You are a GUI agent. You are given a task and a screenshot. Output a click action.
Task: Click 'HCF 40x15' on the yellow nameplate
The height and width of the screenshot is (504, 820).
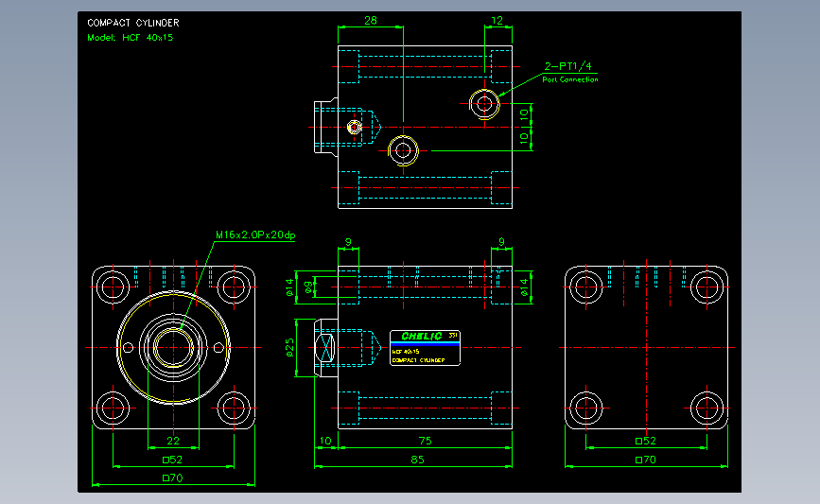tap(406, 352)
